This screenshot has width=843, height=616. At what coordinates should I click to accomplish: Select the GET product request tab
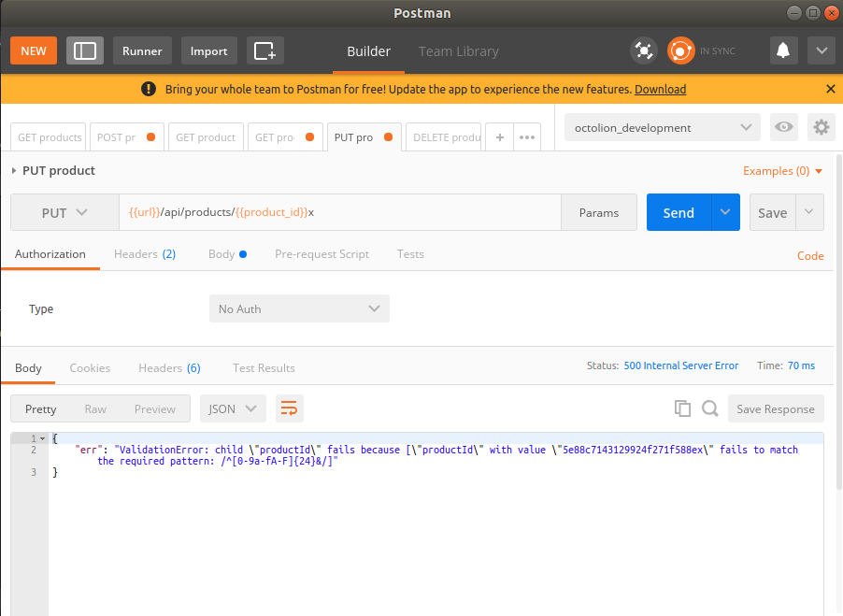206,137
